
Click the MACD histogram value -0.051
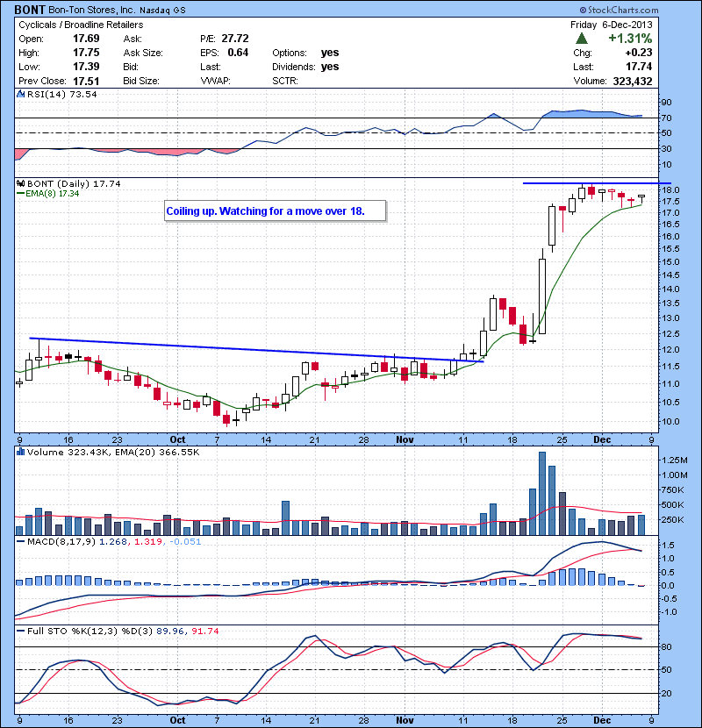[x=185, y=542]
